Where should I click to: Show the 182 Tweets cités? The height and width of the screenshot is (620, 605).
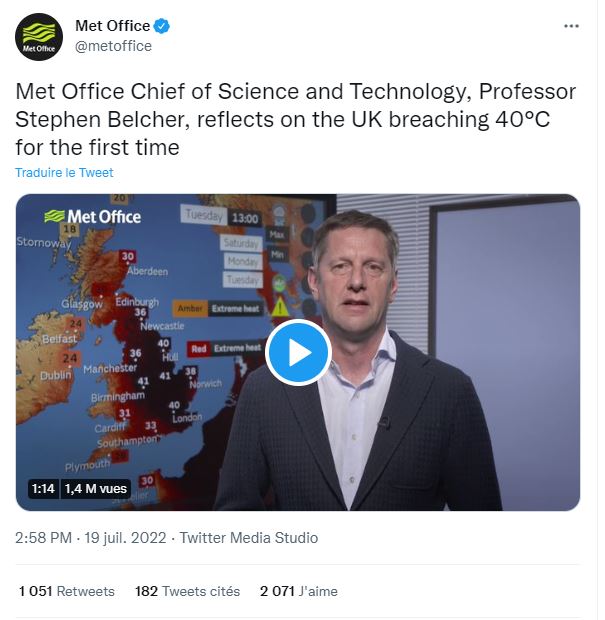click(187, 591)
